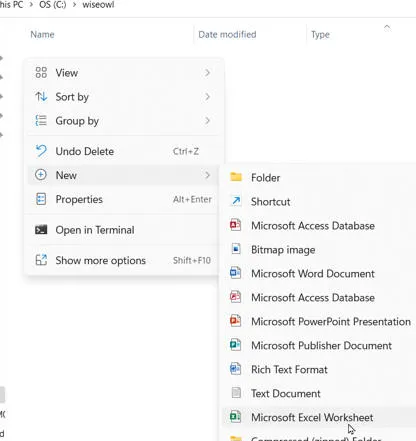Expand the New submenu chevron
Screen dimensions: 416x441
pyautogui.click(x=207, y=175)
